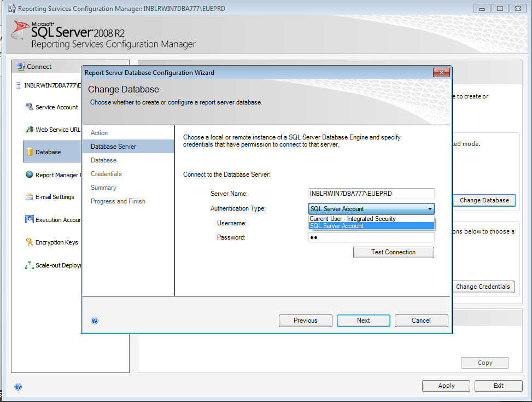This screenshot has height=402, width=532.
Task: Click the wizard's blue help icon
Action: click(95, 321)
